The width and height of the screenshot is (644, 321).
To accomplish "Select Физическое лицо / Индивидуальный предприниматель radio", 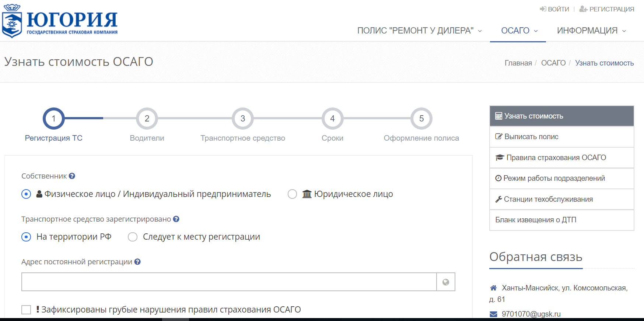I will point(26,194).
